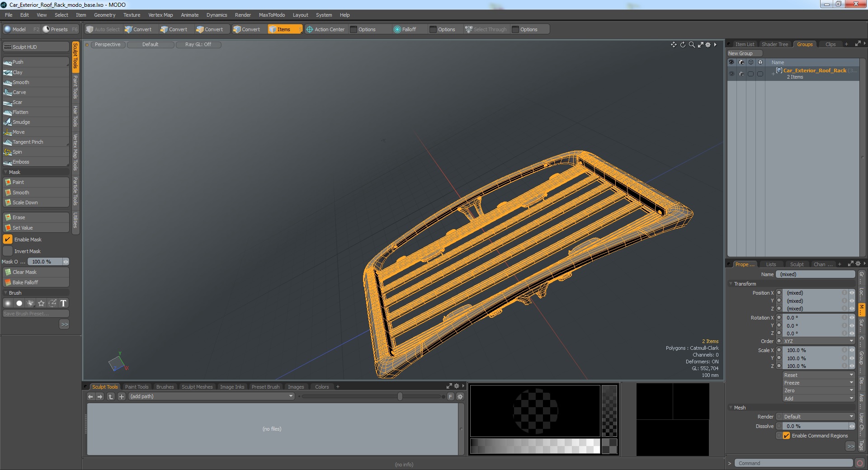
Task: Toggle Position X channel keyframe dot
Action: point(779,293)
